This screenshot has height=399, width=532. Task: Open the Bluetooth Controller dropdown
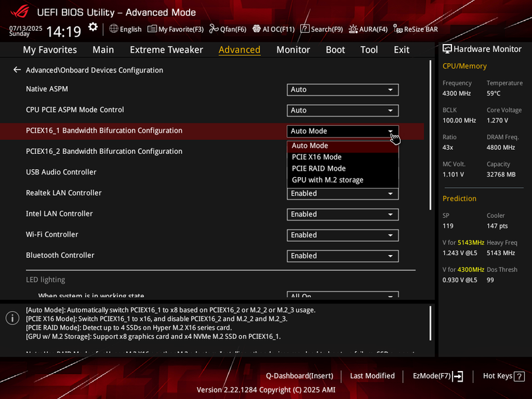click(x=343, y=256)
